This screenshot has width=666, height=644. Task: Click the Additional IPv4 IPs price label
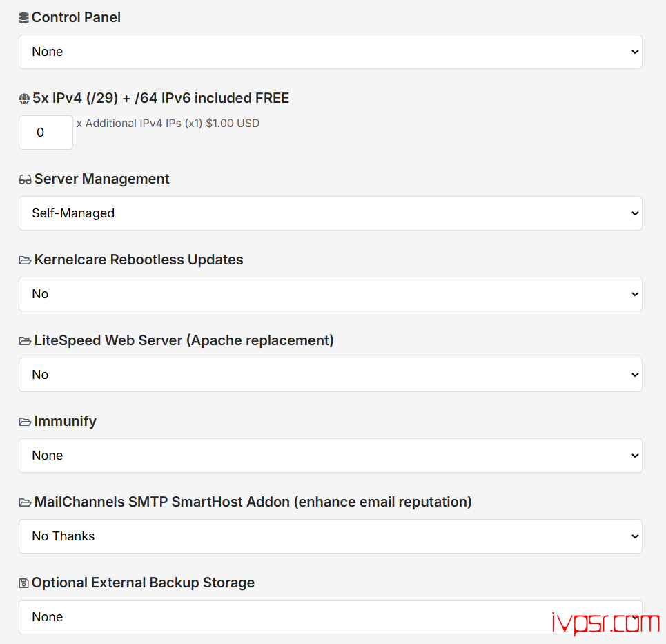coord(168,124)
